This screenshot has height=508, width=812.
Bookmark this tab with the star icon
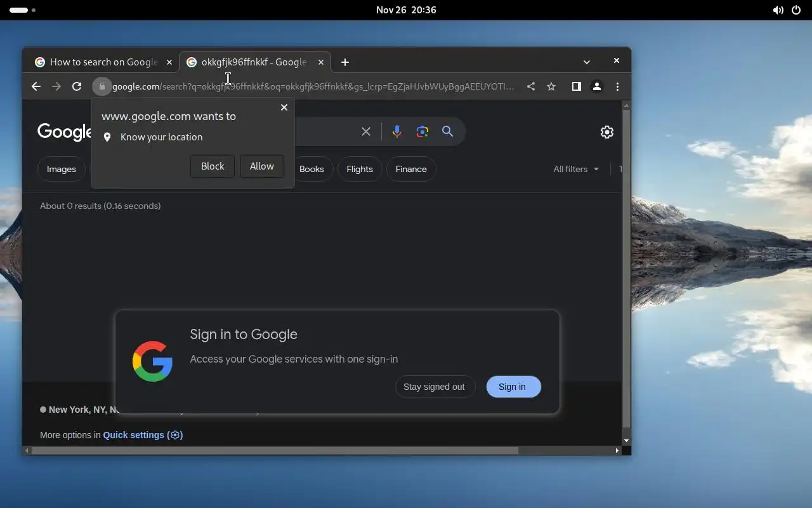pyautogui.click(x=551, y=86)
